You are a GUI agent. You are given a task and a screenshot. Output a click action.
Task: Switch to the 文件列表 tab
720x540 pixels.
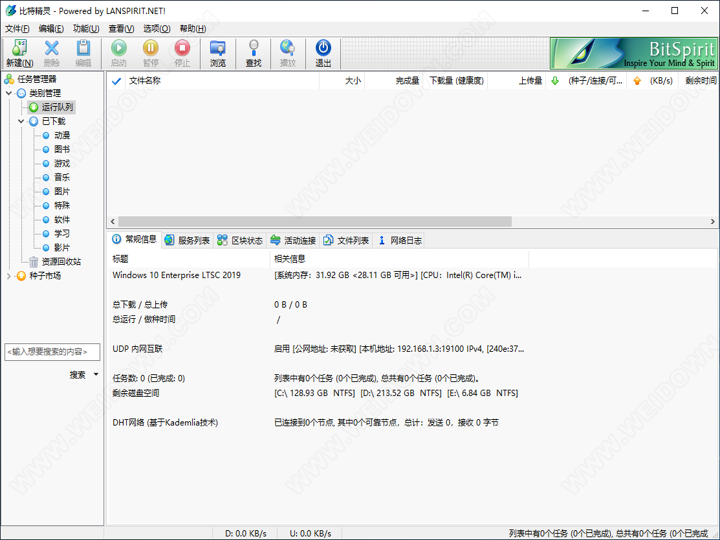[346, 240]
